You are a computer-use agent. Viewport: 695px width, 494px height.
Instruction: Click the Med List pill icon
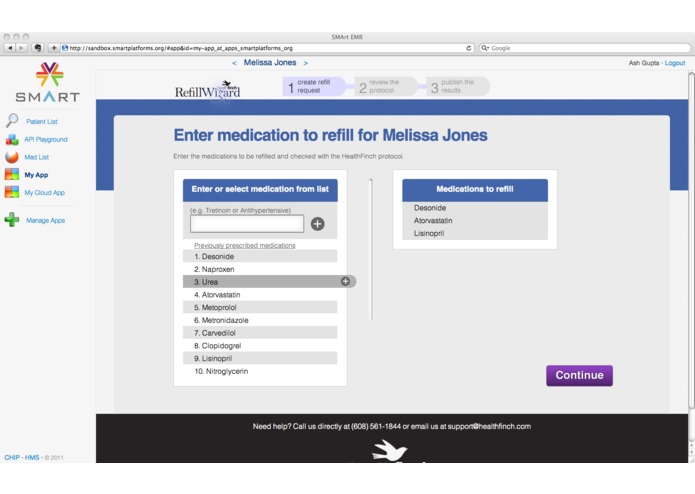pos(12,157)
